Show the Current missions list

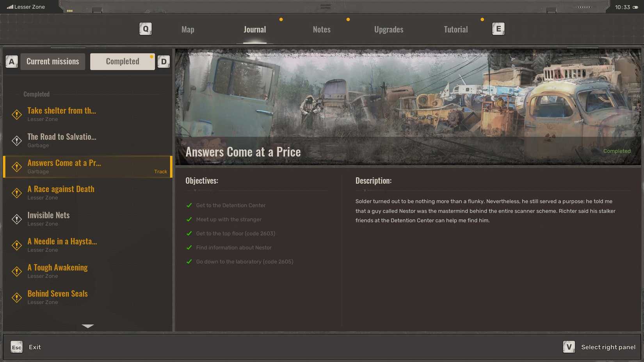[53, 62]
